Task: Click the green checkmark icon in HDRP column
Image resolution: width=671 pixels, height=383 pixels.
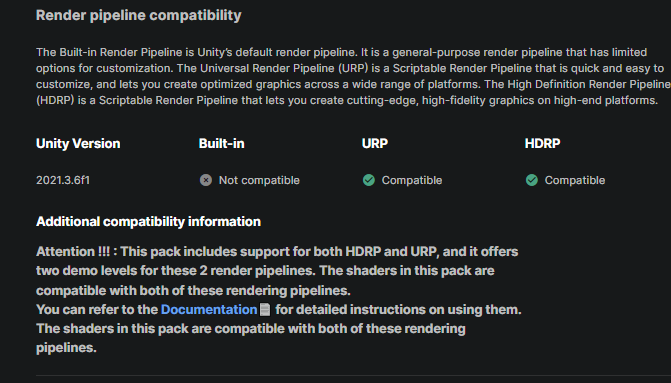Action: (531, 180)
